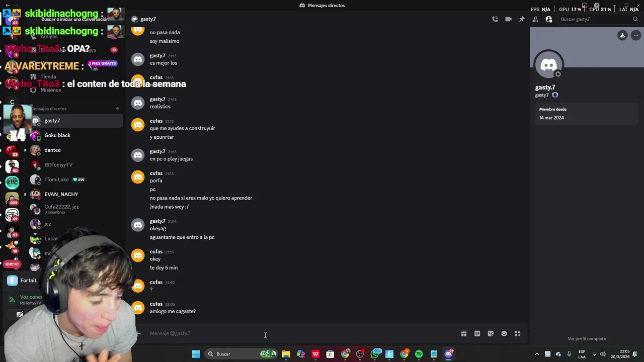This screenshot has width=644, height=362.
Task: Open the Windows Start menu
Action: click(196, 354)
